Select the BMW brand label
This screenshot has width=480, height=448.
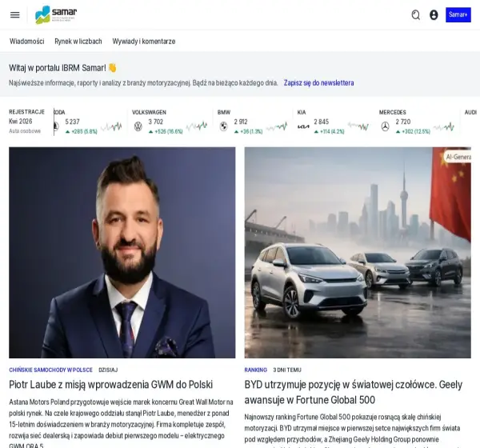224,112
